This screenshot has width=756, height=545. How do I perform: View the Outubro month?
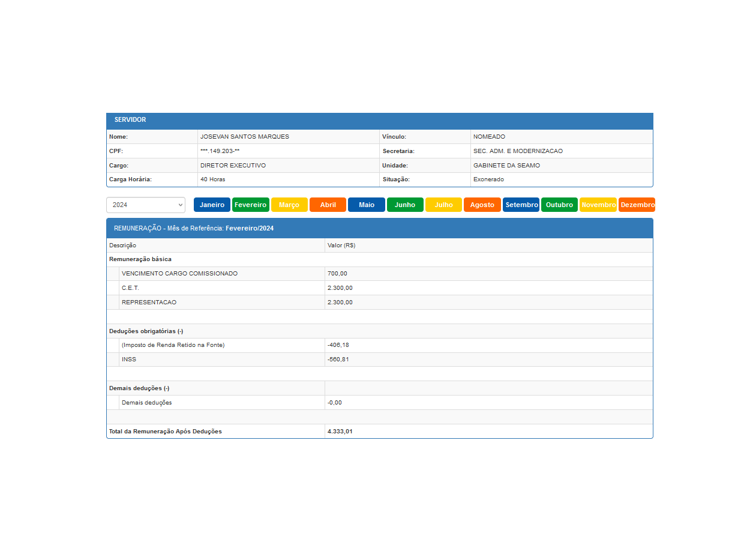(x=559, y=205)
